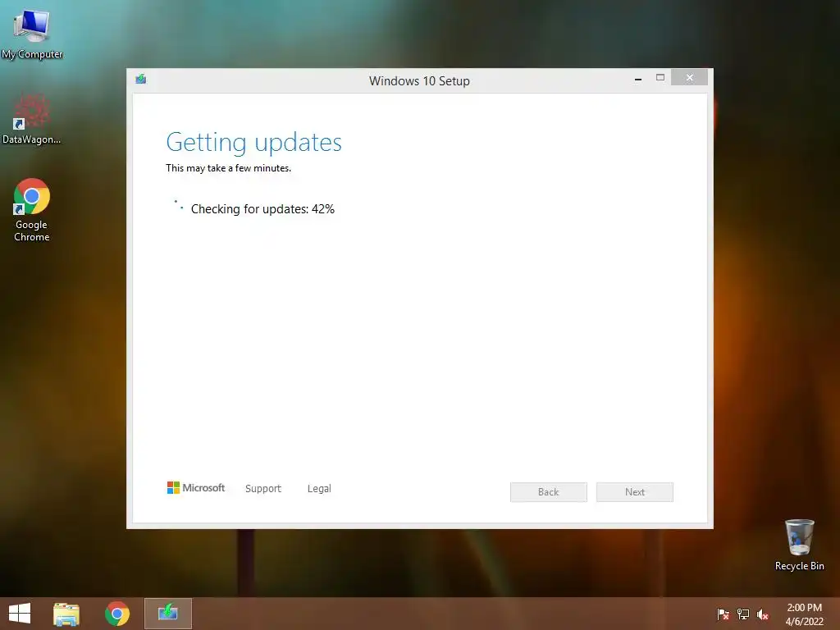Open the Windows Start button
Screen dimensions: 840x630
click(20, 614)
